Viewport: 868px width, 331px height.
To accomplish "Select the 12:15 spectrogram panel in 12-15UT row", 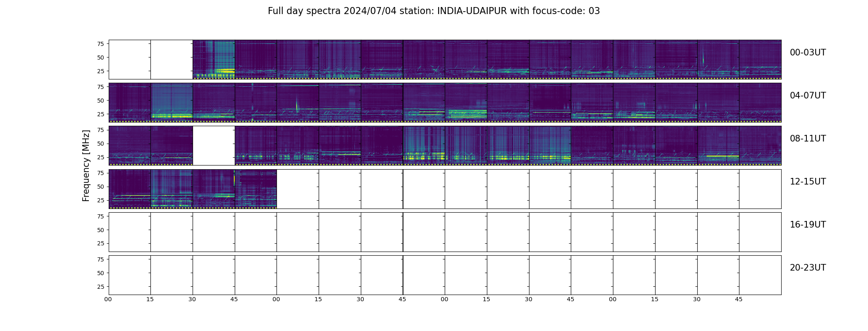I will click(172, 189).
